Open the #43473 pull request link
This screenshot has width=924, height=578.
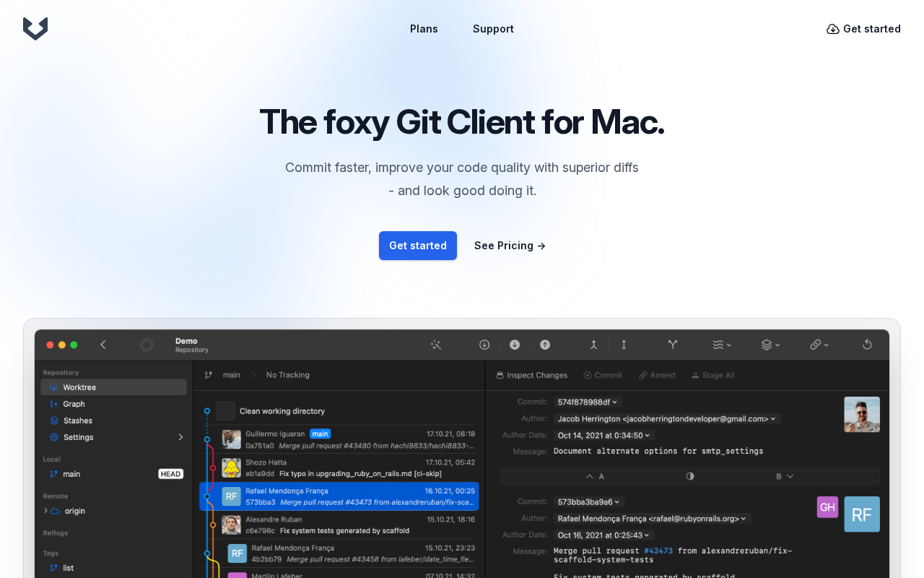[658, 551]
